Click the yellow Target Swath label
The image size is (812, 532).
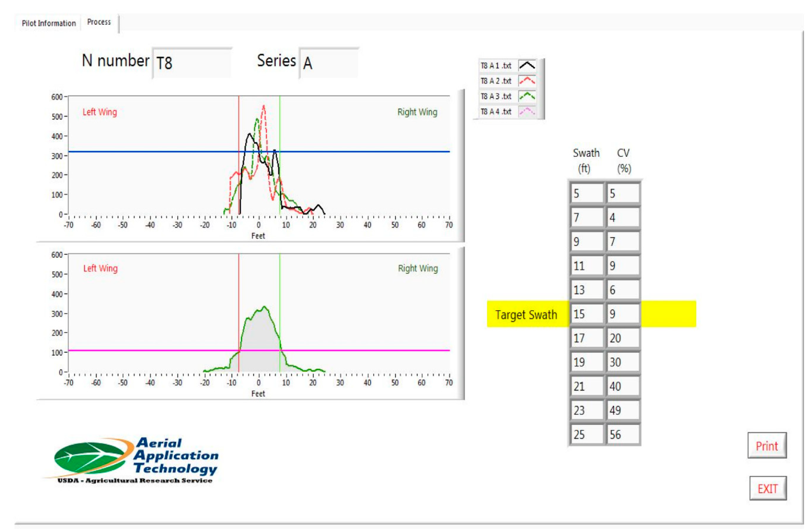pos(526,314)
